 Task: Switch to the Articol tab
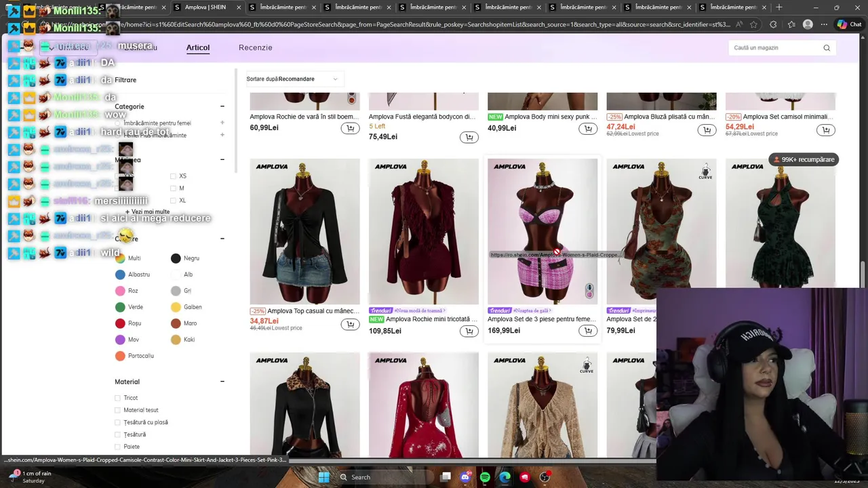tap(198, 47)
